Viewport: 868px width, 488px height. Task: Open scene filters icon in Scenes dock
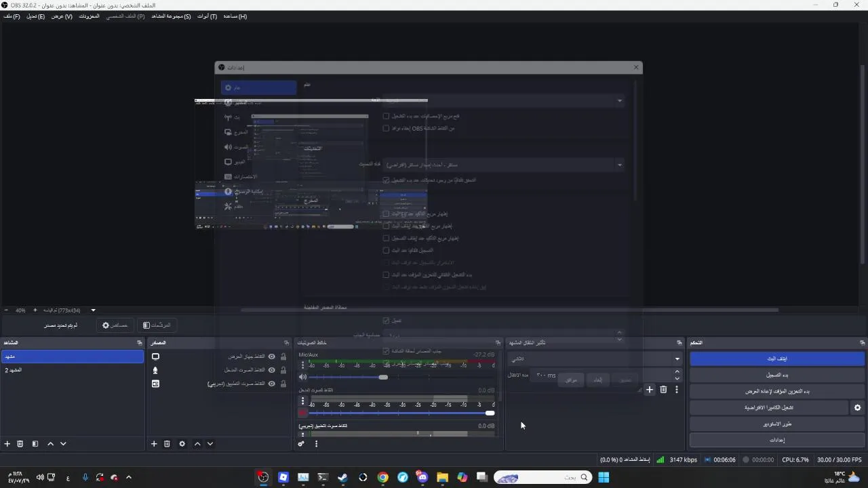click(x=35, y=444)
